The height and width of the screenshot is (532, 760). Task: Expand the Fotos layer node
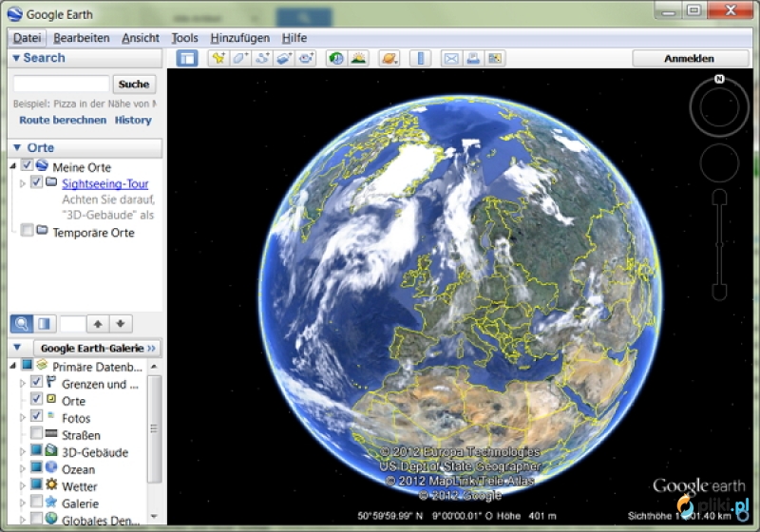(22, 417)
